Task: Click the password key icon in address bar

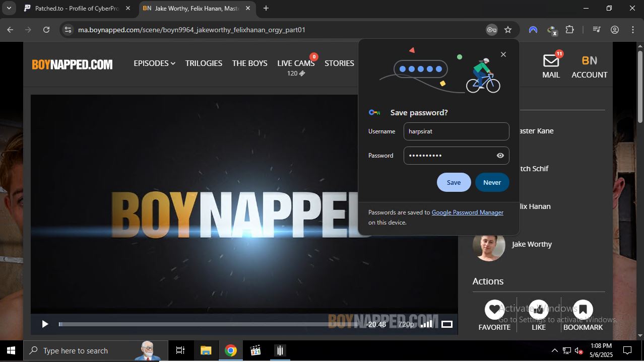Action: (491, 30)
